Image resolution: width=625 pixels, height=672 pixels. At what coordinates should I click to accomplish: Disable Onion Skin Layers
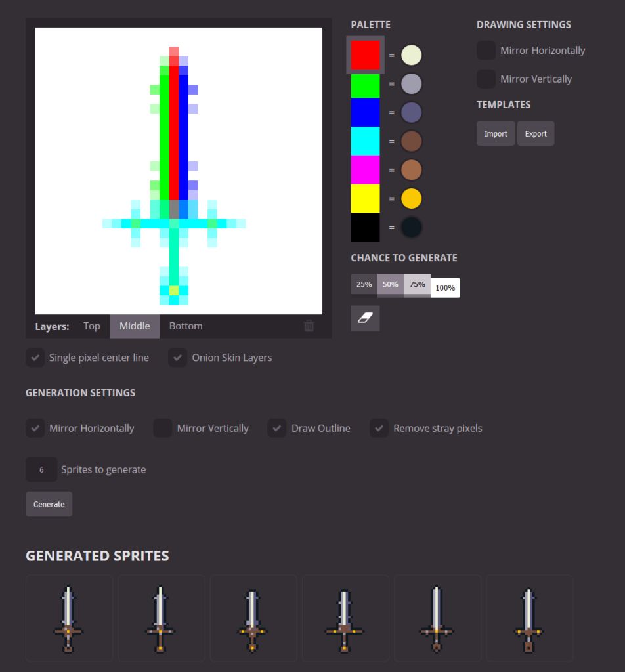[x=177, y=358]
